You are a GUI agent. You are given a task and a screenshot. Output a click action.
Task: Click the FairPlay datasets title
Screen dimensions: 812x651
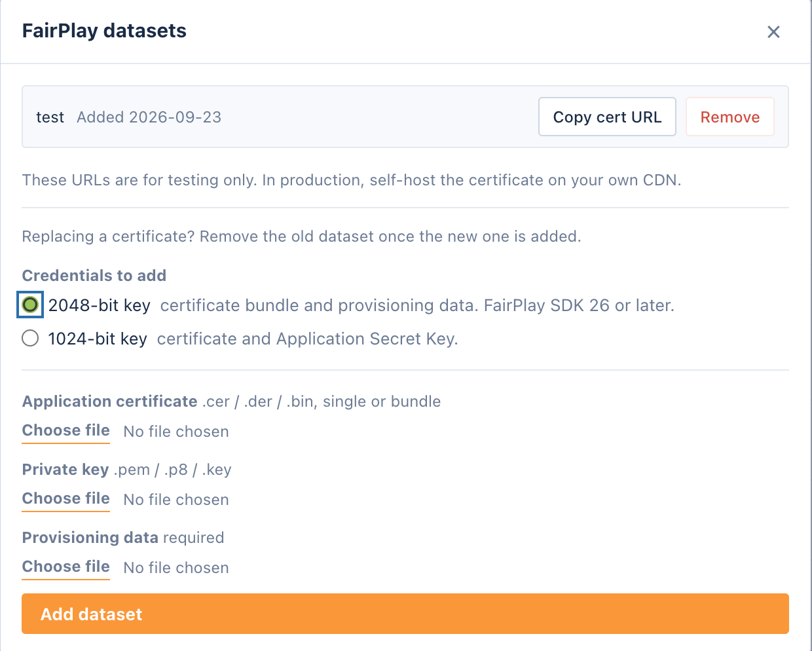104,31
